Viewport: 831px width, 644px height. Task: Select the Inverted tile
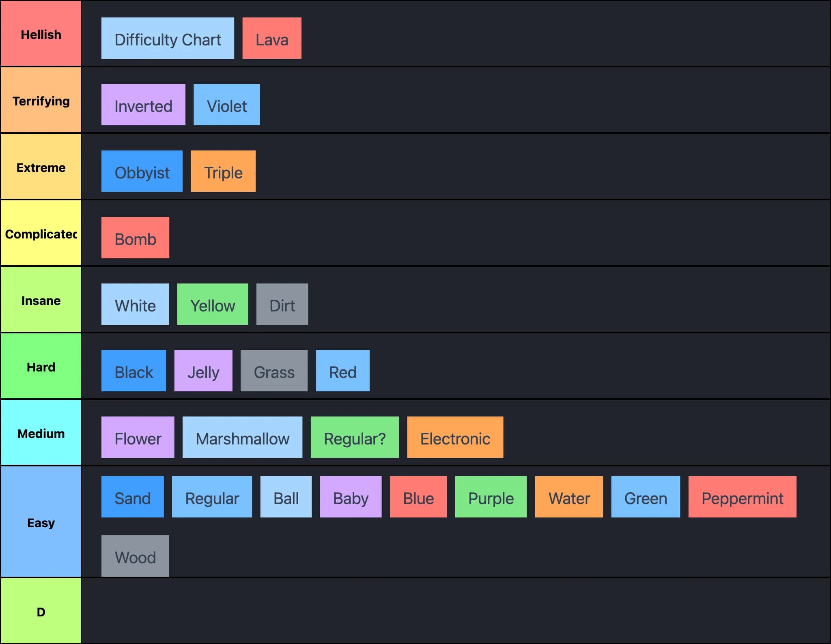pos(143,105)
